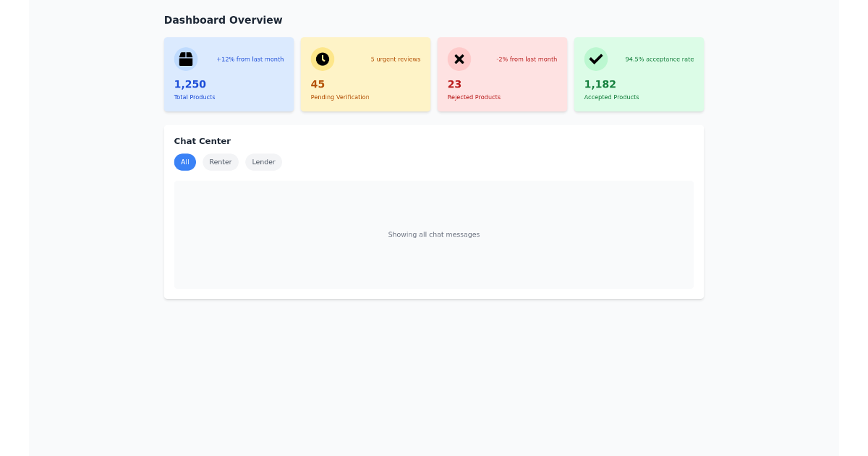Click the '+12% from last month' badge
Screen dimensions: 868x456
pos(250,59)
